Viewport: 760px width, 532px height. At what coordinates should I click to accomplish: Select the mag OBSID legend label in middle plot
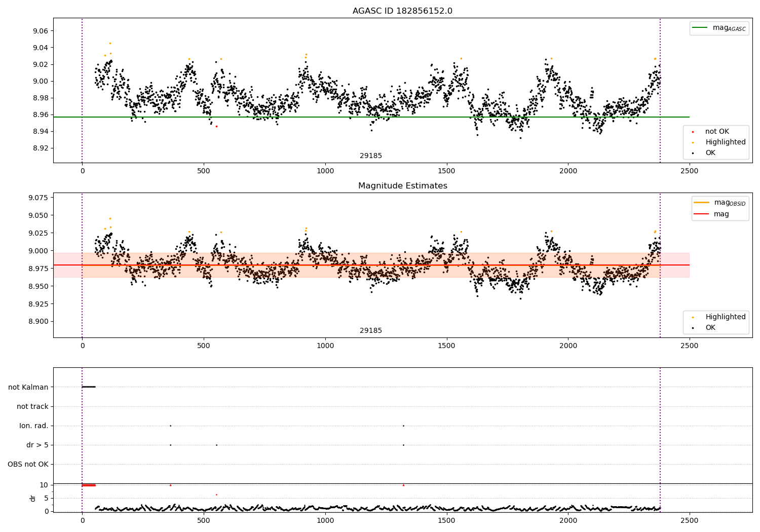click(x=730, y=203)
